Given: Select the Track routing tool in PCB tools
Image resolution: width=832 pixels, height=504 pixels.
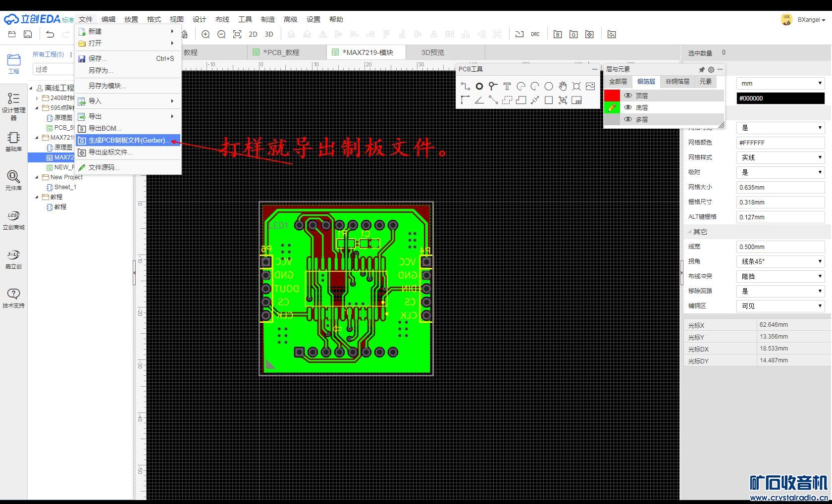Looking at the screenshot, I should (x=465, y=86).
